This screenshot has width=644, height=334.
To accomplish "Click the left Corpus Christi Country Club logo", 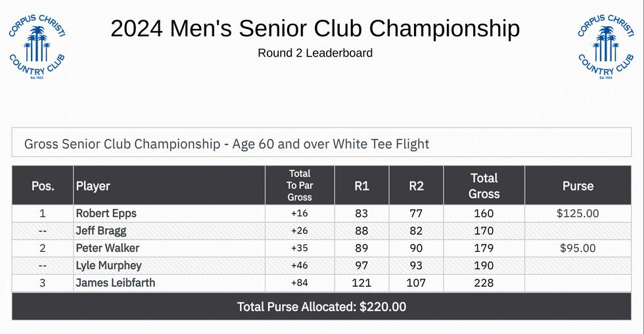I will tap(37, 46).
